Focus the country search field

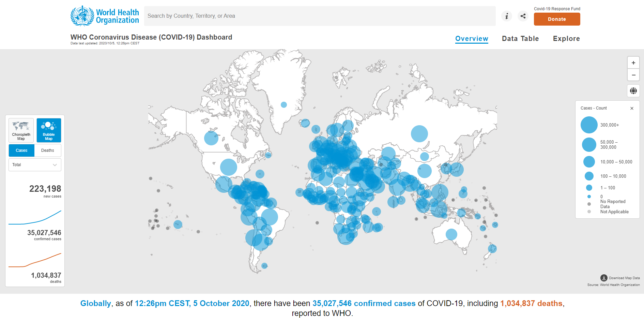(x=320, y=16)
